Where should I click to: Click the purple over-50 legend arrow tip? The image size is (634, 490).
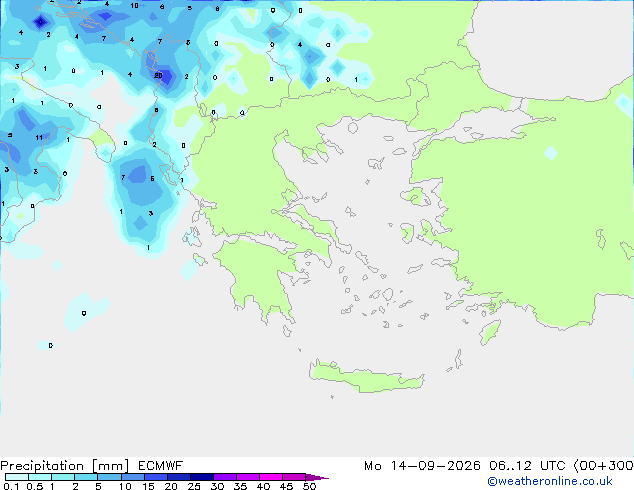pyautogui.click(x=317, y=477)
